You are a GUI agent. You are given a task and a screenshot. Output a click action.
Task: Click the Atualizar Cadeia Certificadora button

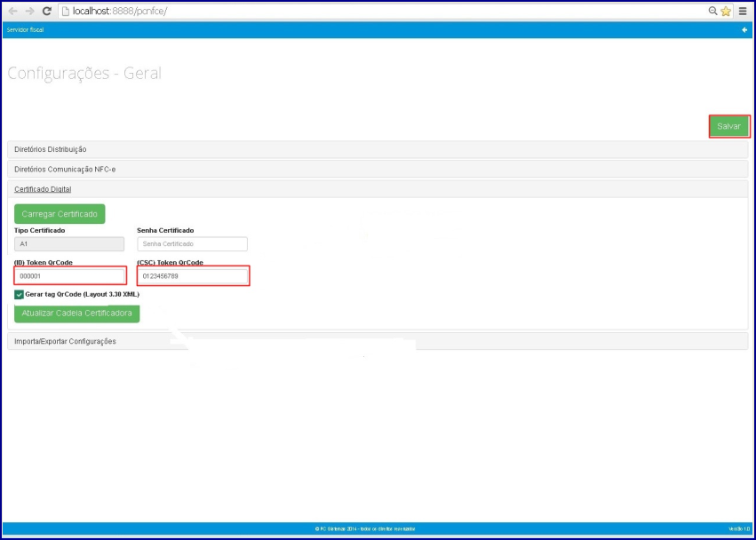77,314
